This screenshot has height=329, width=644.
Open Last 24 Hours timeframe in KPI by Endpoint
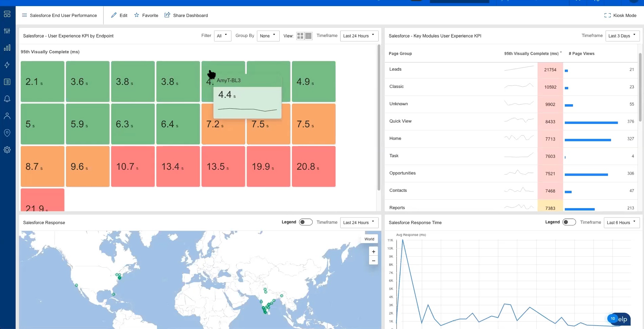click(x=359, y=36)
